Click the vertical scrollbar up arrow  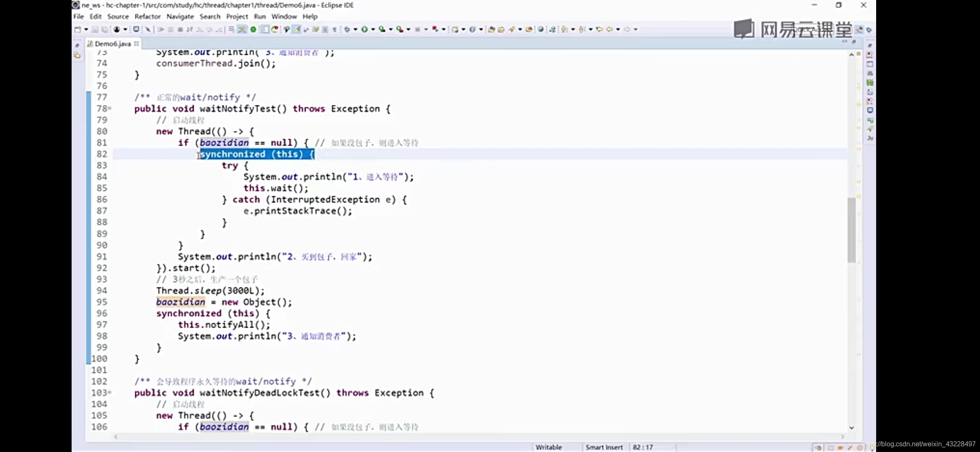[x=851, y=54]
